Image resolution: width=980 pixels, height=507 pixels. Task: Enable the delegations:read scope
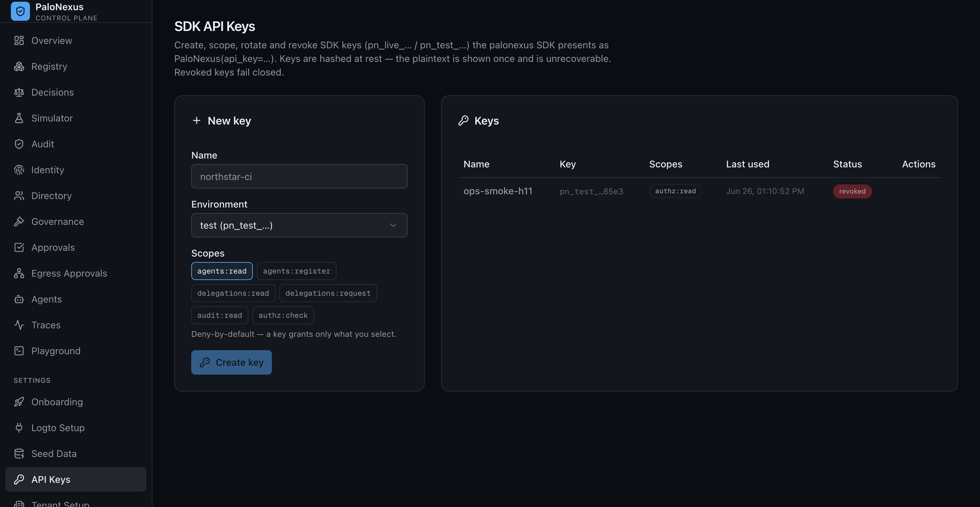[x=233, y=293]
